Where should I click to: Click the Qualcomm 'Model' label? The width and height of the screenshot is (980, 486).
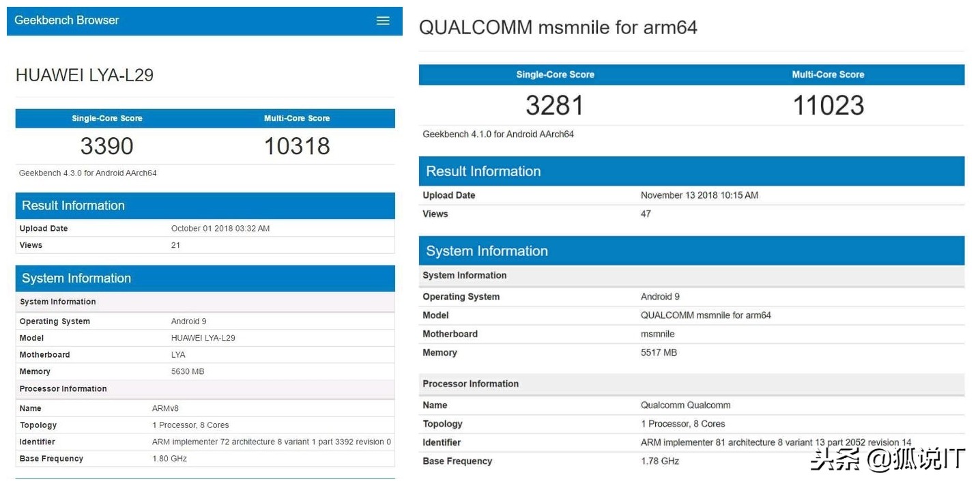click(436, 315)
